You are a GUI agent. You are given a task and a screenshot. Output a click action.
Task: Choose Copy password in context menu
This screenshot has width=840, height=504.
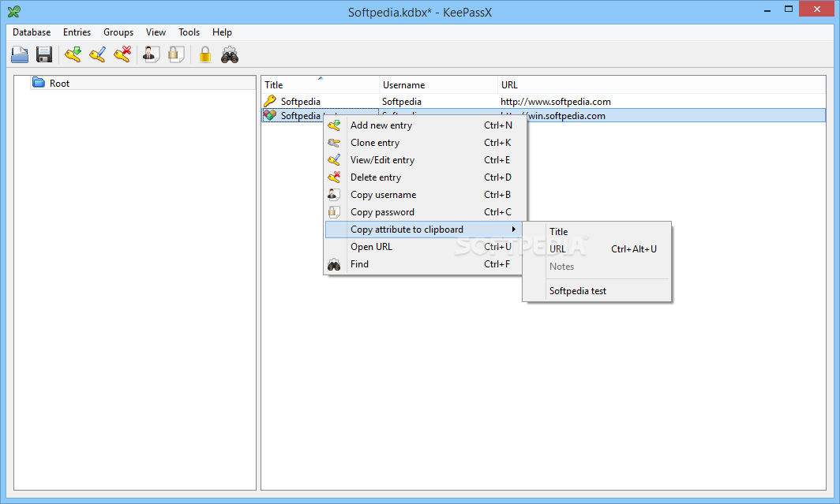423,212
